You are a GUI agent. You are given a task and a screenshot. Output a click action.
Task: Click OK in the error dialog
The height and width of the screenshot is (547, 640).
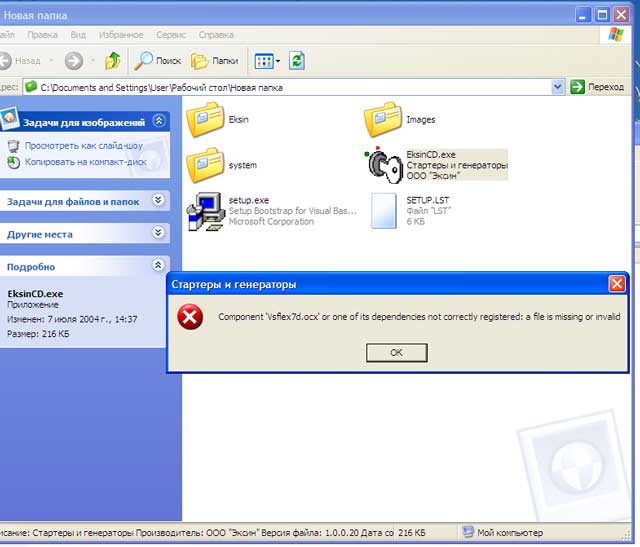[x=397, y=353]
